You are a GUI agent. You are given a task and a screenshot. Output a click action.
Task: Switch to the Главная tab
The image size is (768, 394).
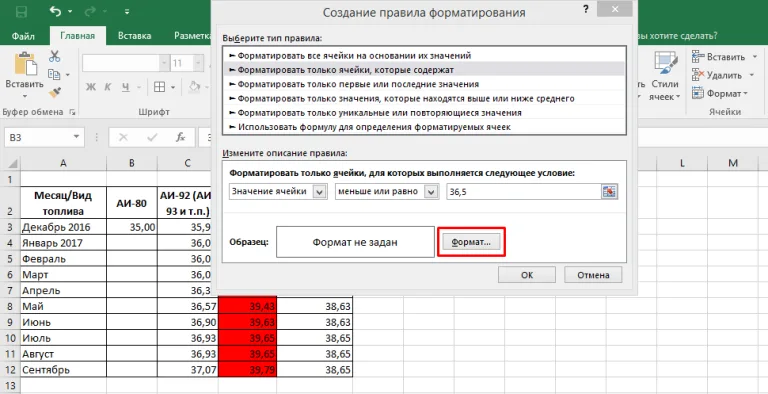point(77,36)
